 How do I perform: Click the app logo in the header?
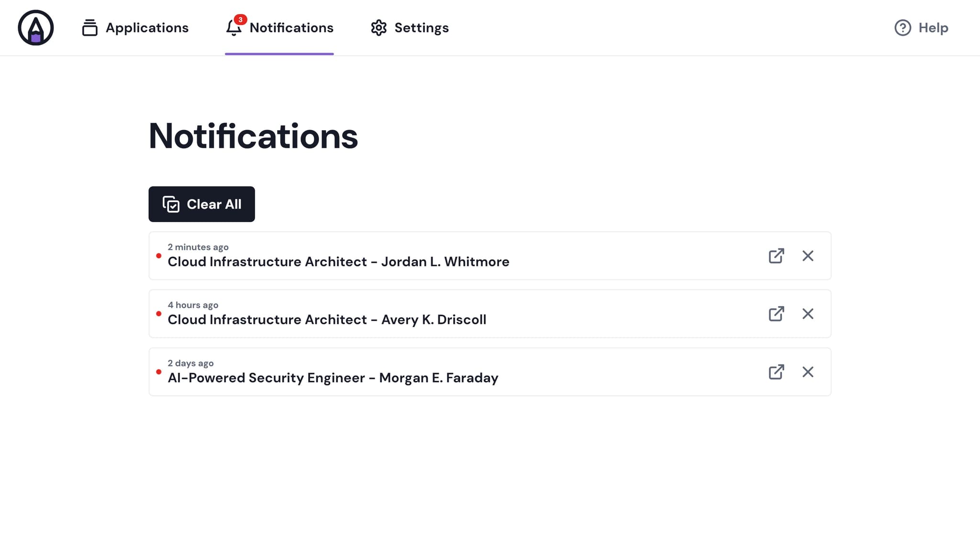(x=36, y=28)
